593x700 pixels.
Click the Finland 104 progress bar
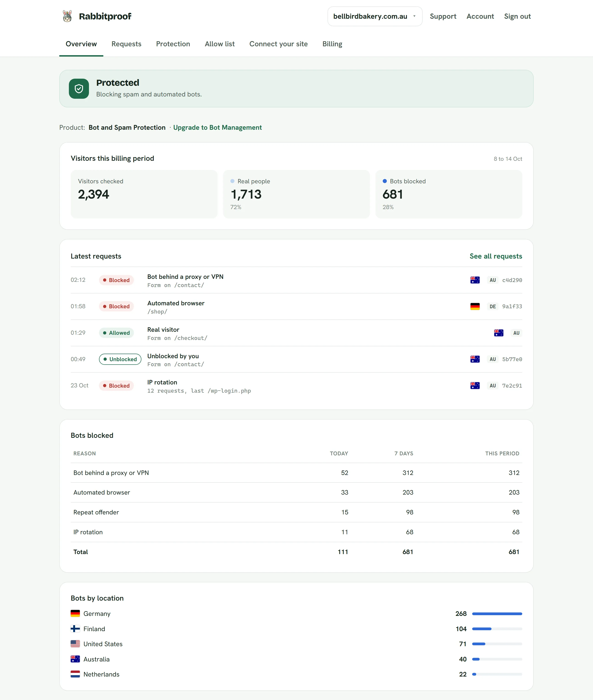pos(497,629)
